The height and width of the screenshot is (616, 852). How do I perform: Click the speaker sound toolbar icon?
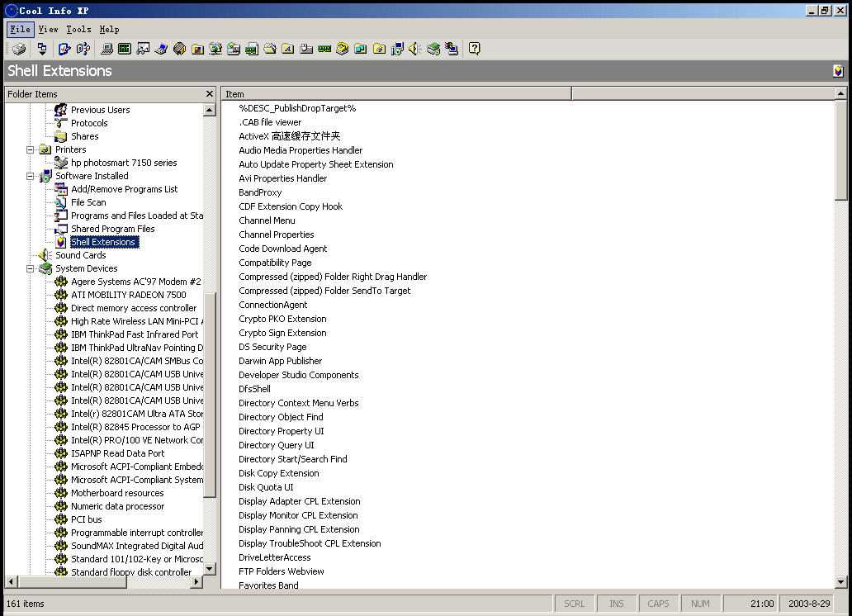[414, 50]
